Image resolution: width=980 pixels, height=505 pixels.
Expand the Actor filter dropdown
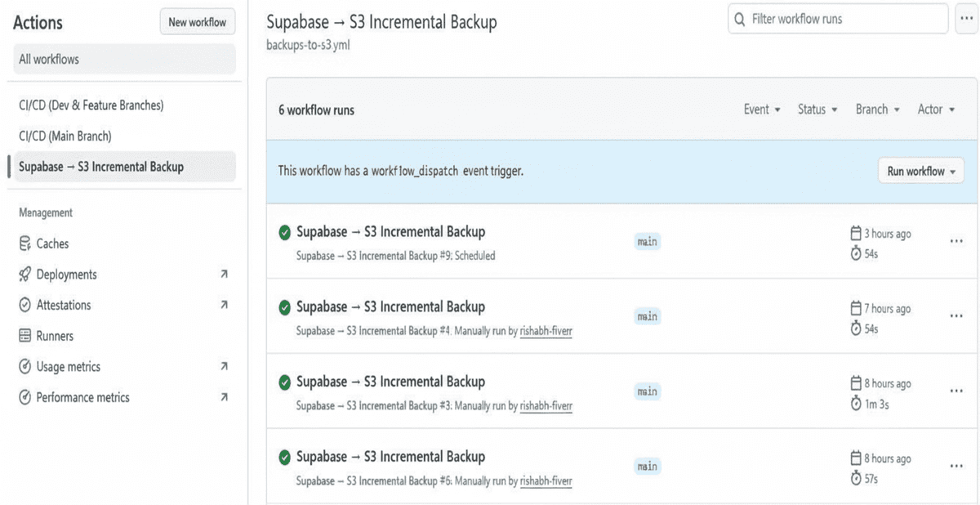936,109
